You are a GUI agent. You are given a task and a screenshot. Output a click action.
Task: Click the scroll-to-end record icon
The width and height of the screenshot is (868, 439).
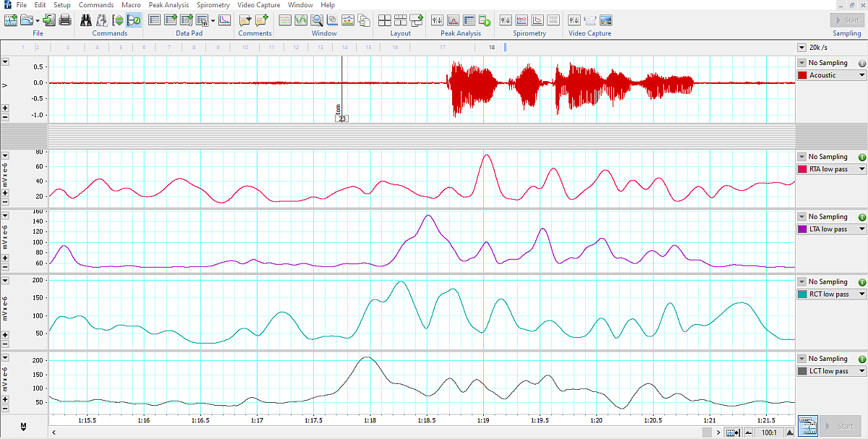732,432
